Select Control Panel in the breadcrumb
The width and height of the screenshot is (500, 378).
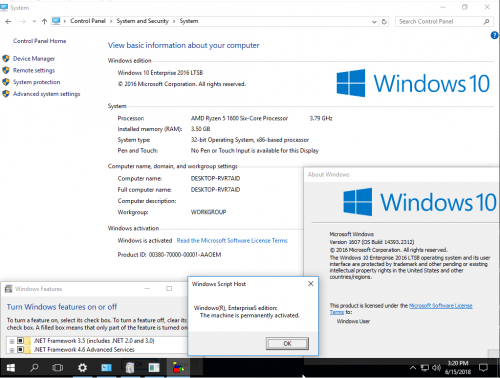click(x=88, y=21)
